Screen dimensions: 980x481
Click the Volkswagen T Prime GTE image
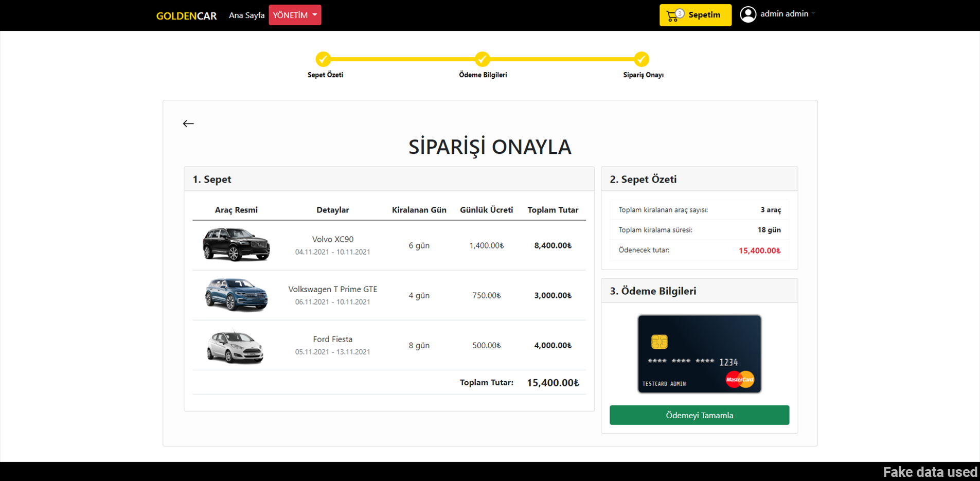[236, 295]
